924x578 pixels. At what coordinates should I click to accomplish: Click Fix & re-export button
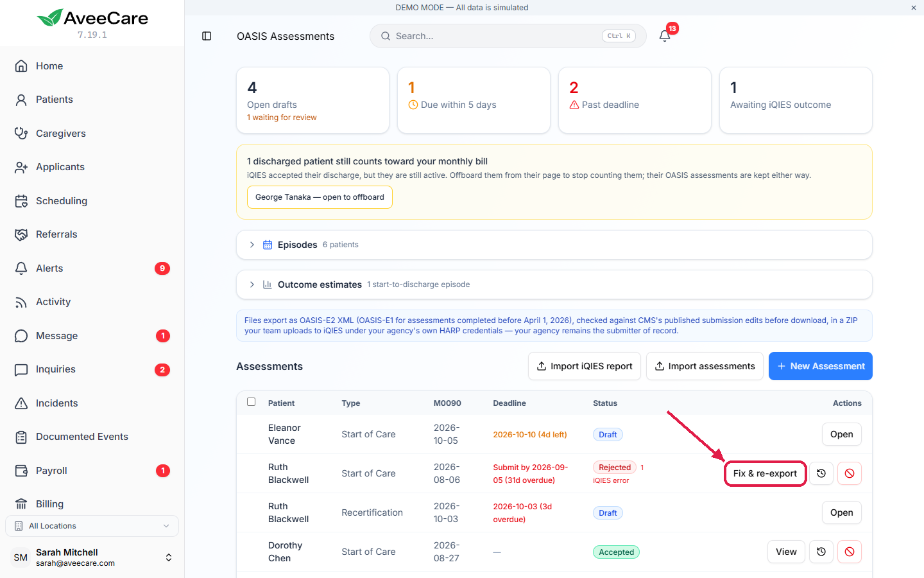(765, 473)
